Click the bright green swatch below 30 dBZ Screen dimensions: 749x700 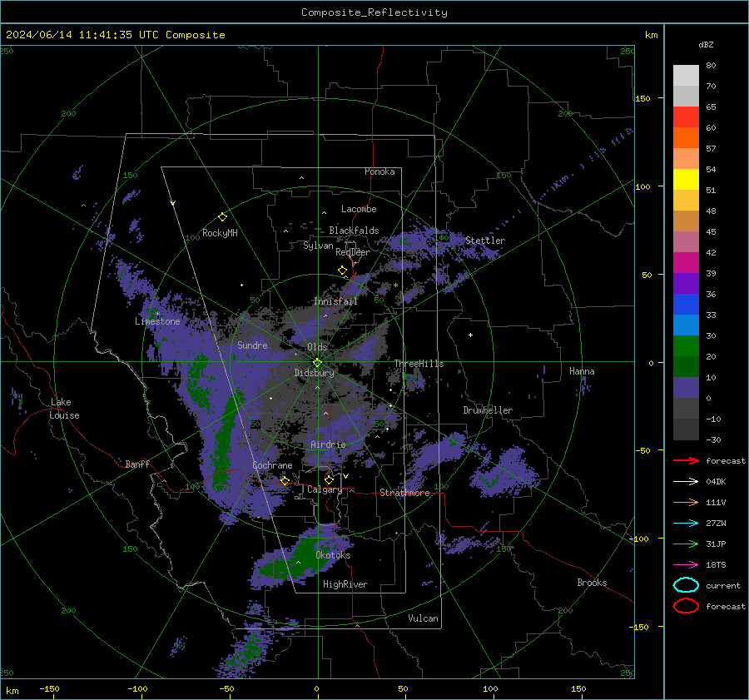(x=686, y=346)
